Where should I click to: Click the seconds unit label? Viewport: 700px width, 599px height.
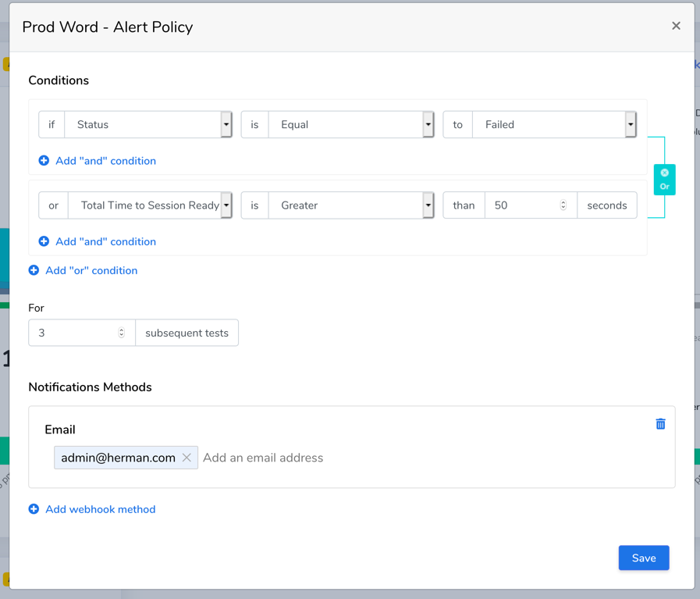606,205
